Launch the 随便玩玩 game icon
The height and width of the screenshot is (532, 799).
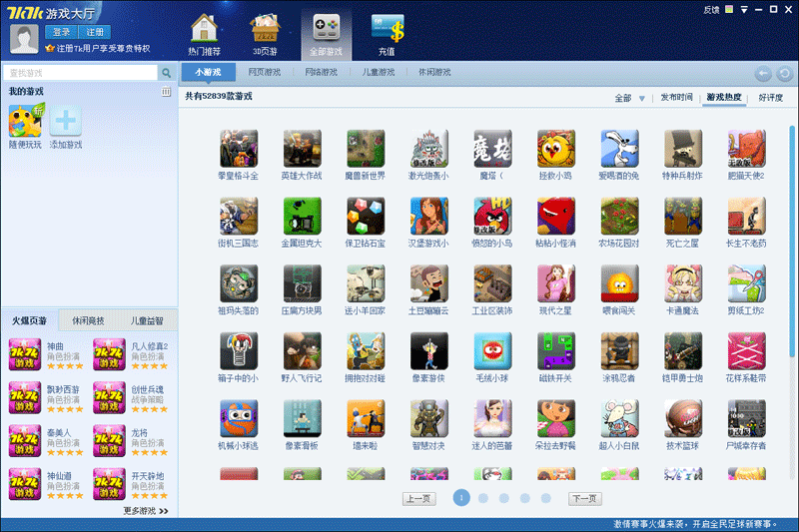26,121
